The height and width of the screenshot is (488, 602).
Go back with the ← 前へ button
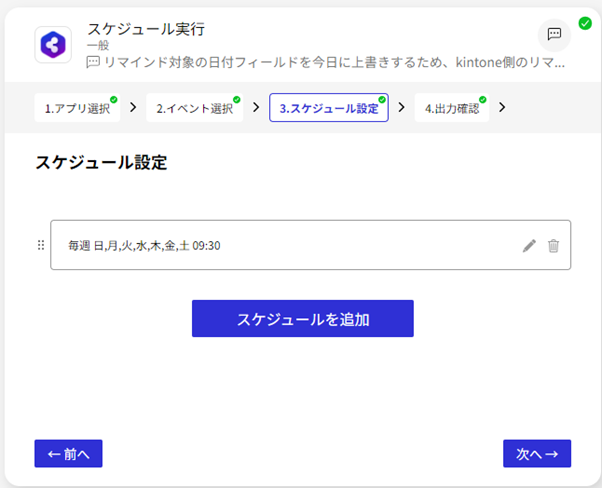click(x=68, y=454)
